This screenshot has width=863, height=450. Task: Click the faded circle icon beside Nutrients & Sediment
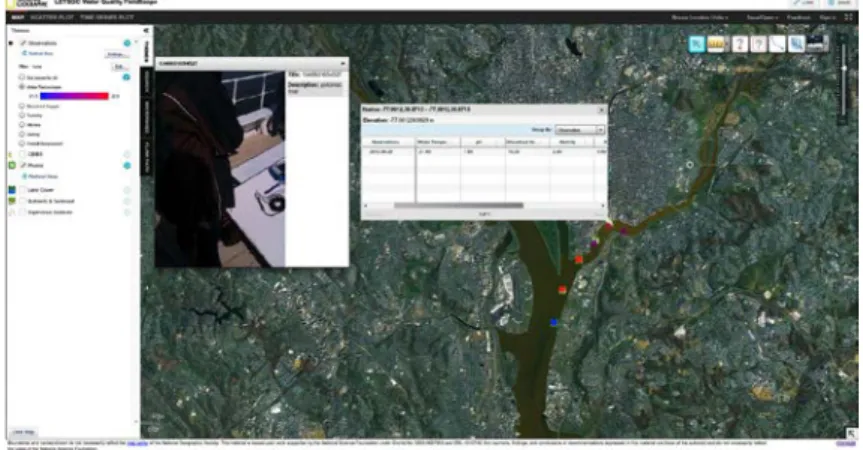click(x=127, y=201)
